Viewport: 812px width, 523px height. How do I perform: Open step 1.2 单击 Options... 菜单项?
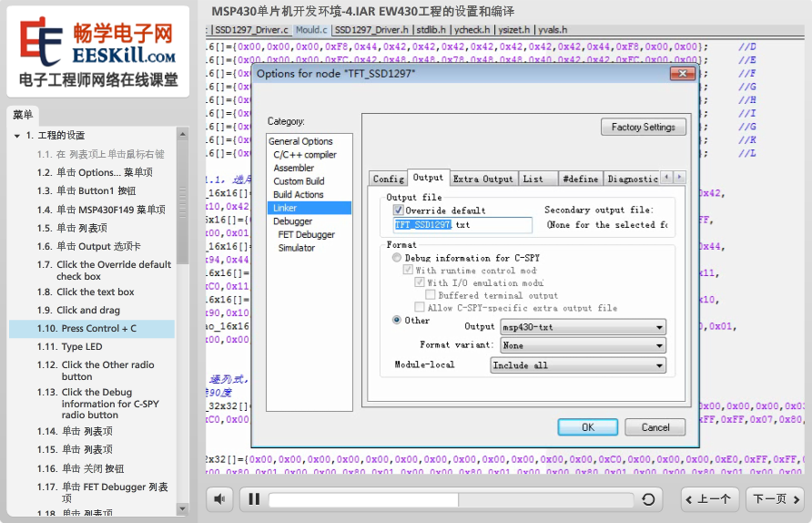(x=95, y=172)
